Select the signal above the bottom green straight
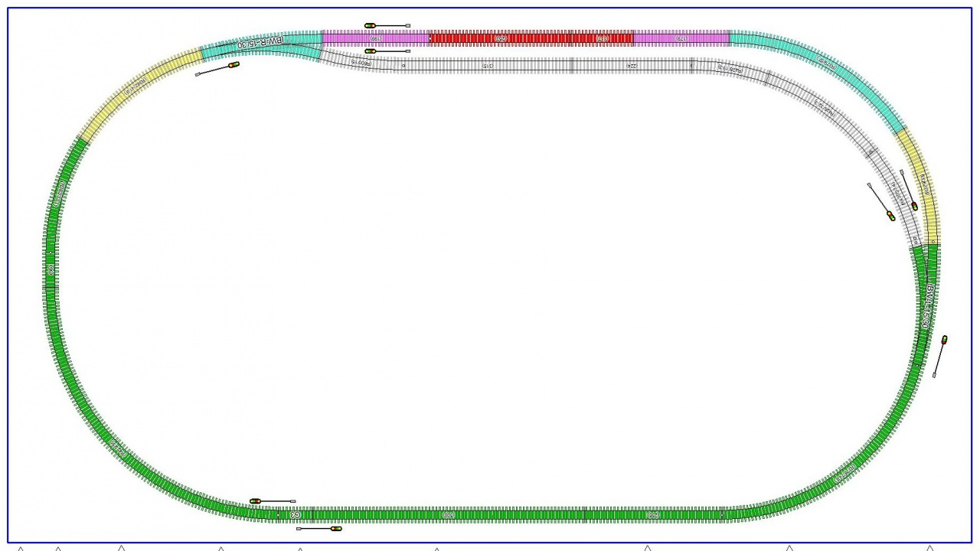The width and height of the screenshot is (980, 551). (x=256, y=501)
